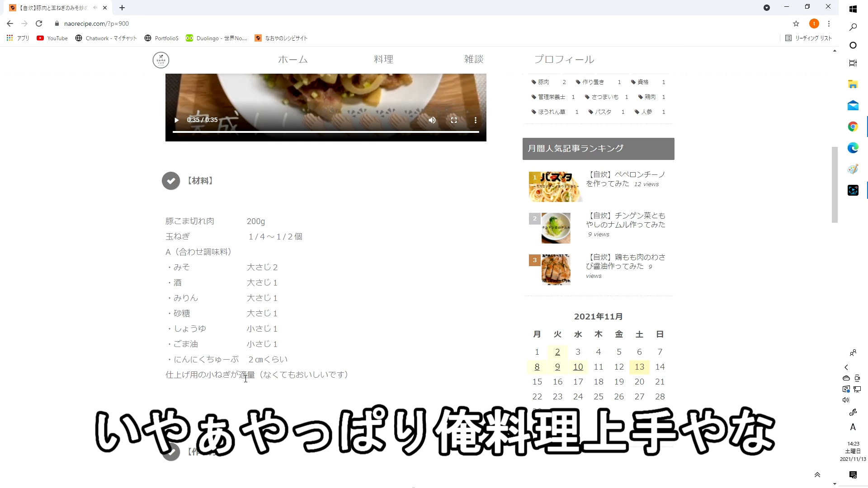Expand プロフィール navigation section
Image resolution: width=868 pixels, height=488 pixels.
point(563,60)
